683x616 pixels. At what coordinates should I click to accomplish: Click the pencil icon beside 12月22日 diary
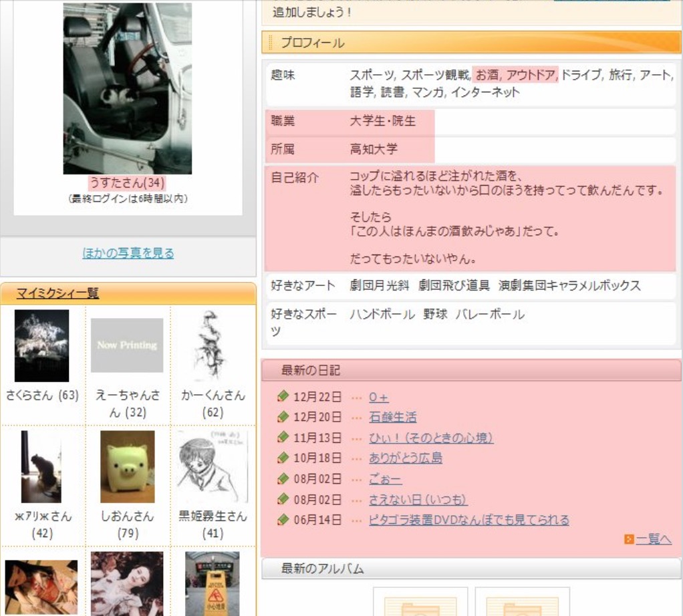[x=283, y=396]
